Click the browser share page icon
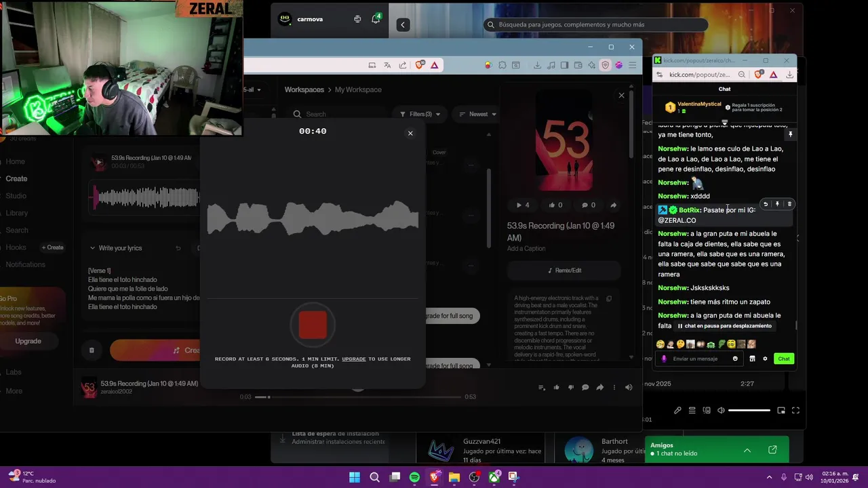This screenshot has height=488, width=868. point(403,65)
